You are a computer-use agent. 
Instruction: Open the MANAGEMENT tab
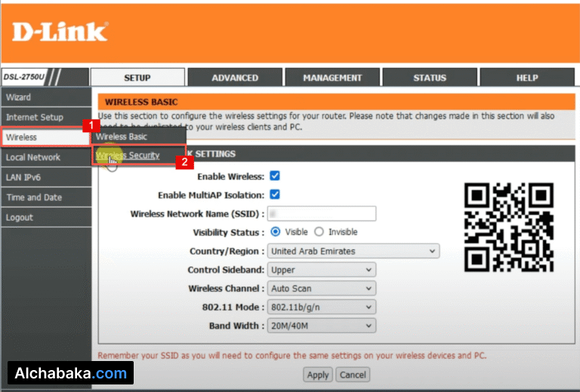[332, 78]
